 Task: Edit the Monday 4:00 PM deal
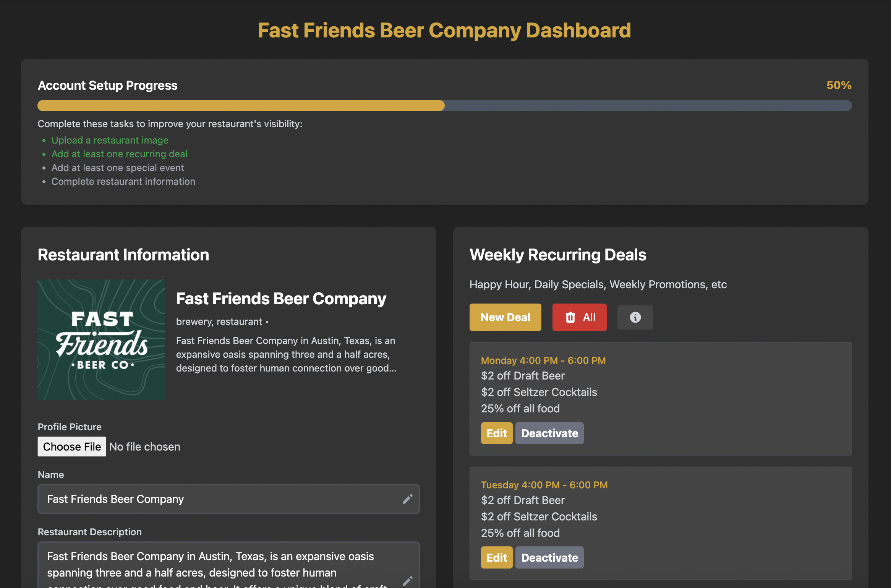tap(496, 433)
